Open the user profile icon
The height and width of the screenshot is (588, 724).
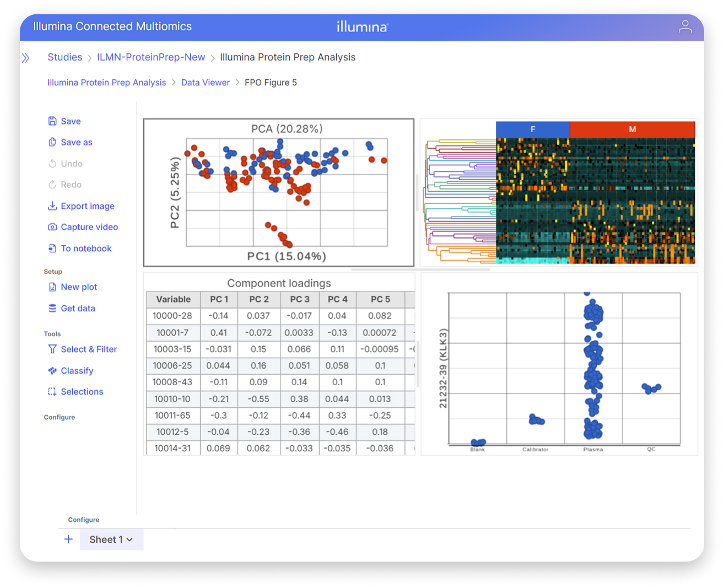tap(685, 26)
